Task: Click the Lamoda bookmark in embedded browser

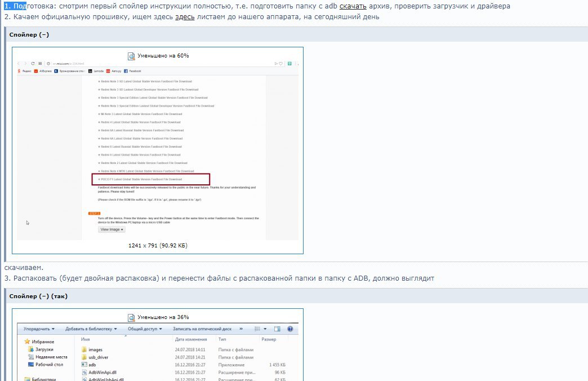Action: (x=96, y=71)
